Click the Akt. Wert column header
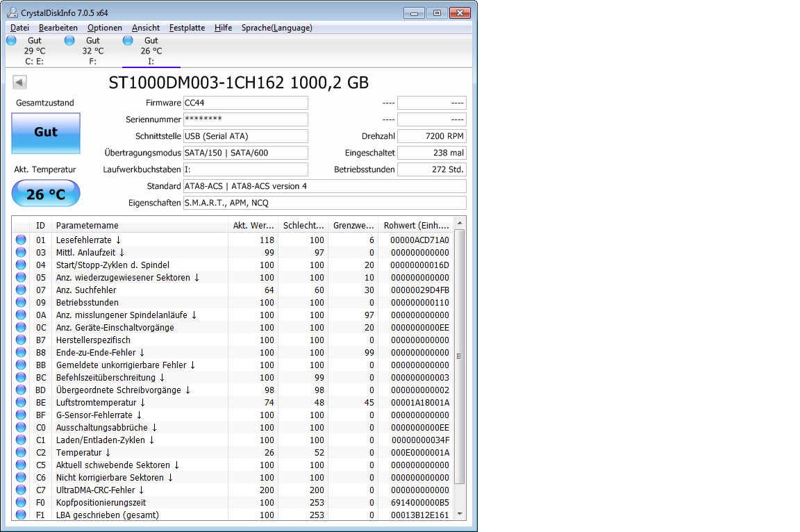 click(x=253, y=225)
